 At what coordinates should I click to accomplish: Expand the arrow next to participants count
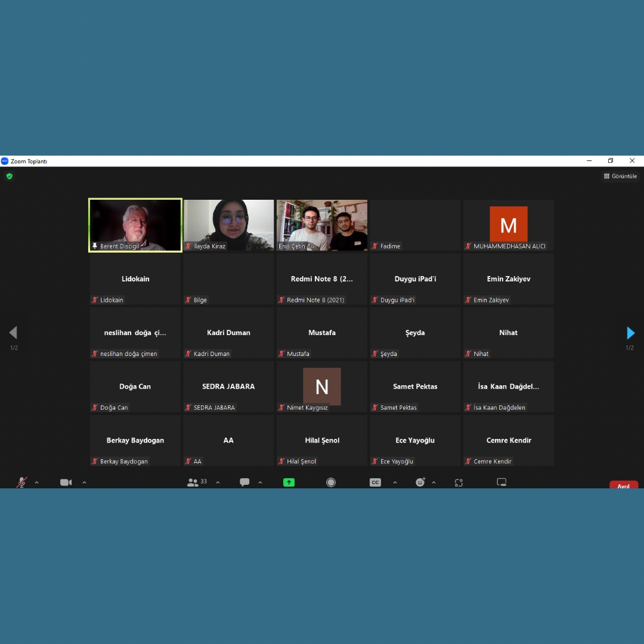pyautogui.click(x=218, y=482)
